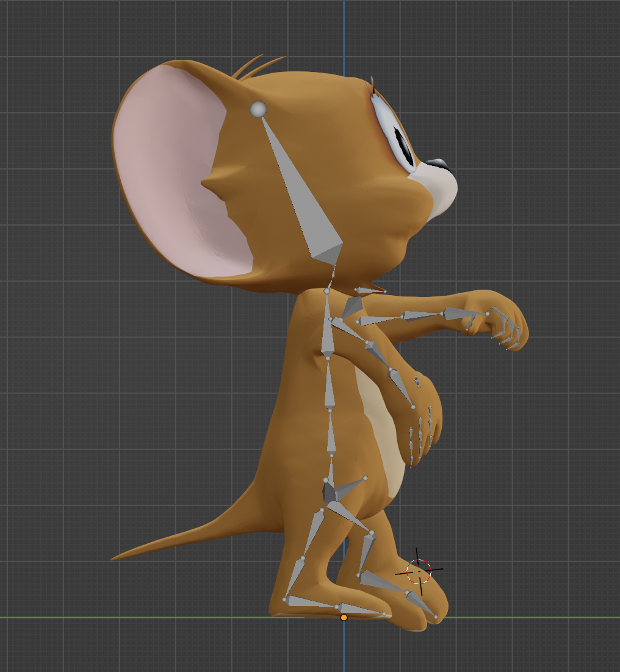The width and height of the screenshot is (620, 672).
Task: Click the orange object origin dot
Action: 344,618
